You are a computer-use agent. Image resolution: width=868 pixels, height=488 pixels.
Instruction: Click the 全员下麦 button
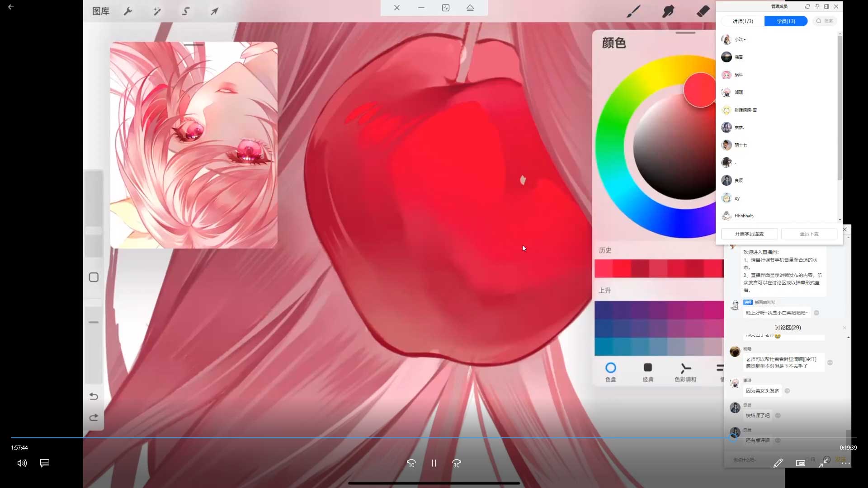[809, 234]
